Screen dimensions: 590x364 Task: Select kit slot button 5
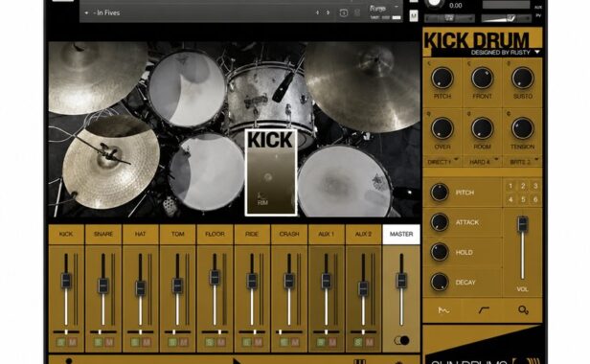tap(523, 199)
